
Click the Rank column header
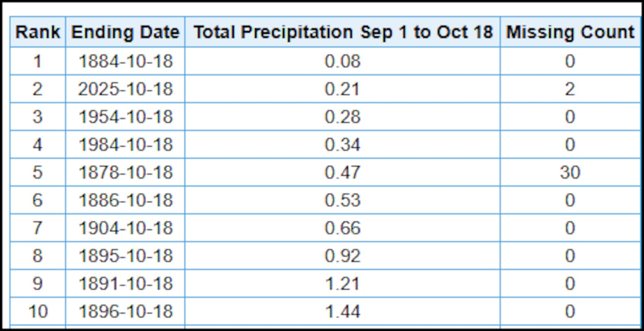pos(38,32)
